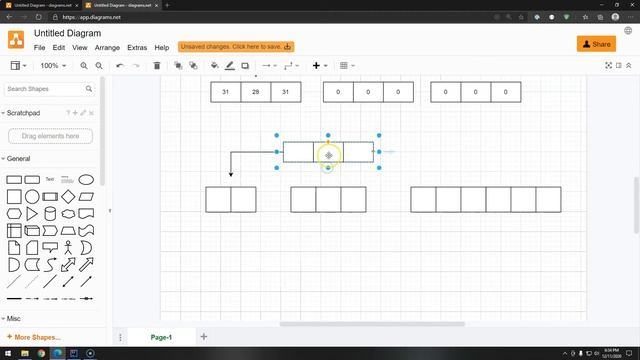The height and width of the screenshot is (360, 640).
Task: Select the Cloud shape in General
Action: pyautogui.click(x=68, y=214)
